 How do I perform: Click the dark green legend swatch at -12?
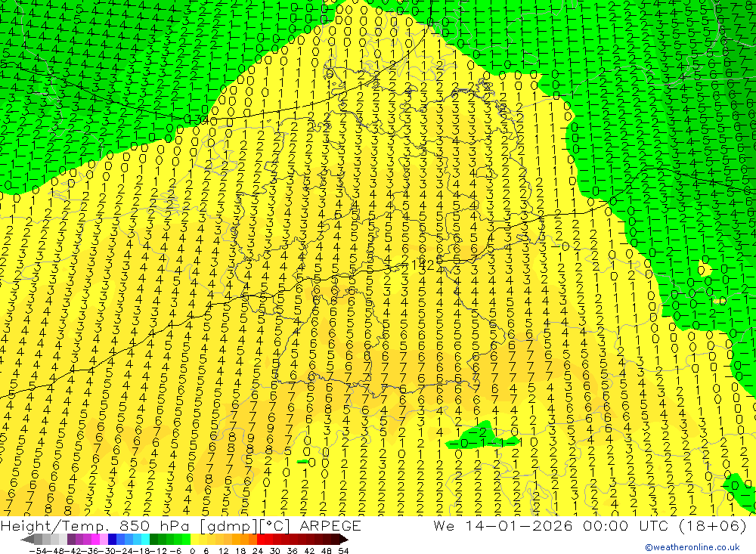[x=153, y=540]
